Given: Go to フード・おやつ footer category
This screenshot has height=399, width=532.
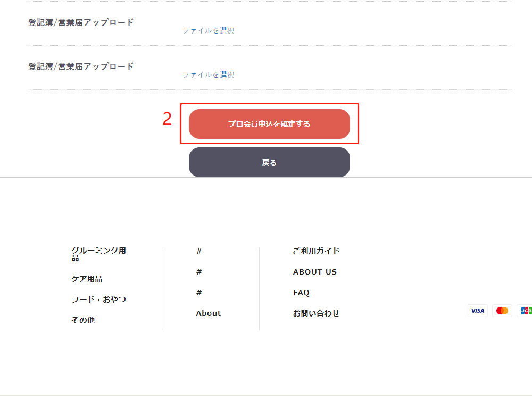Looking at the screenshot, I should point(99,300).
